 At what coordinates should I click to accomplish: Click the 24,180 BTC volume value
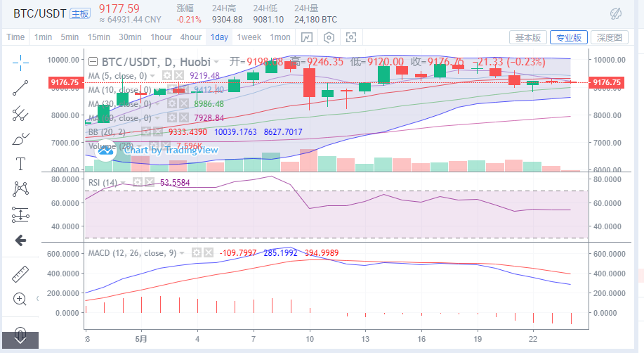click(315, 19)
